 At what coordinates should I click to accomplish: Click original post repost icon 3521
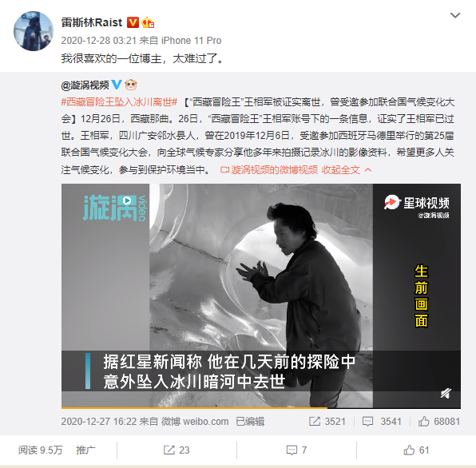(327, 421)
